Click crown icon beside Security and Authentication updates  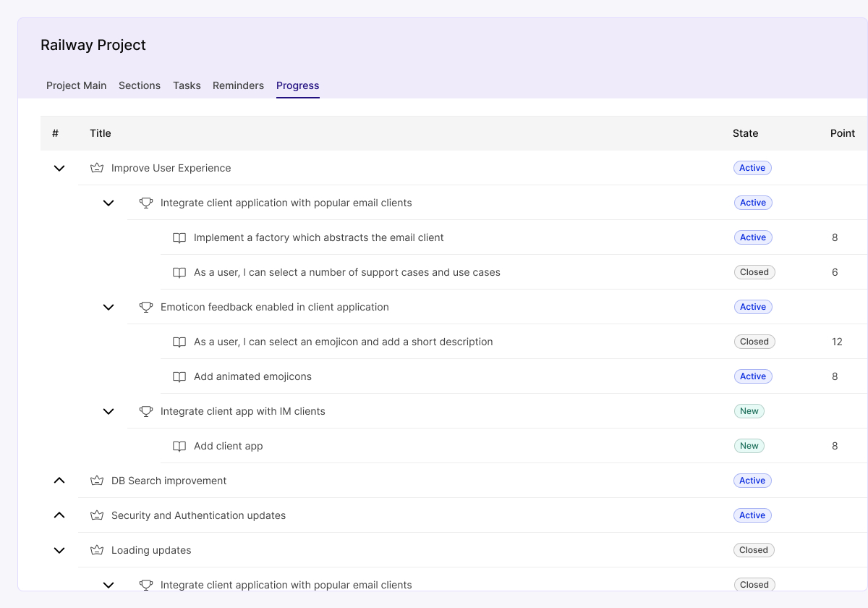click(97, 515)
